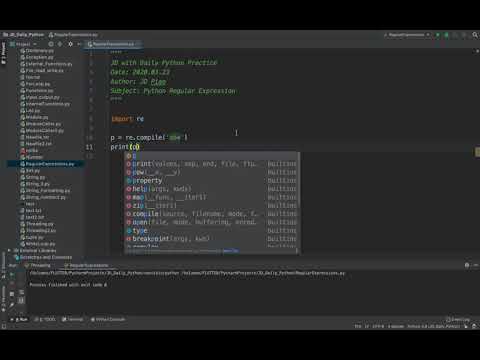This screenshot has height=360, width=480.
Task: Select ModuleCaller.py in the project tree
Action: click(x=41, y=124)
